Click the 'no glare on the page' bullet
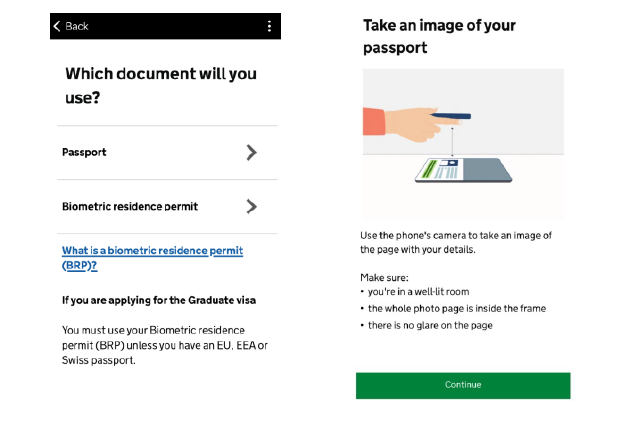 click(430, 325)
